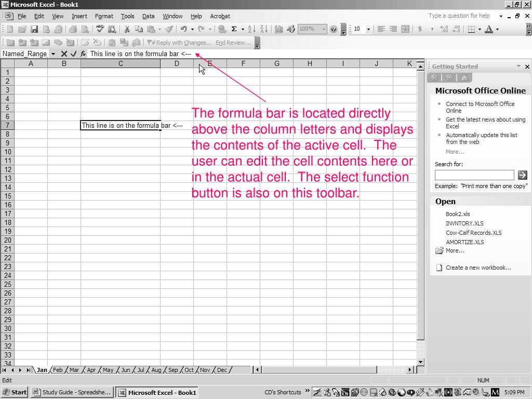The height and width of the screenshot is (399, 532).
Task: Sort ascending with the A-Z icon
Action: (251, 29)
